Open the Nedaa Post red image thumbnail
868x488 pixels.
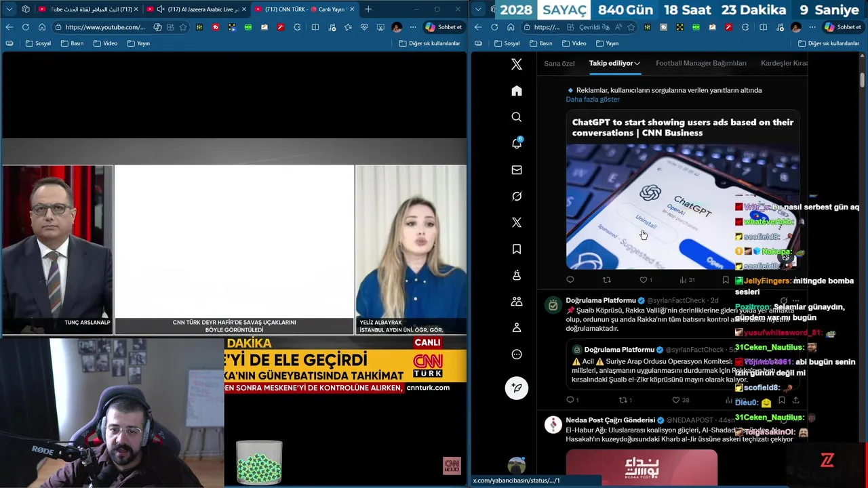[x=642, y=467]
